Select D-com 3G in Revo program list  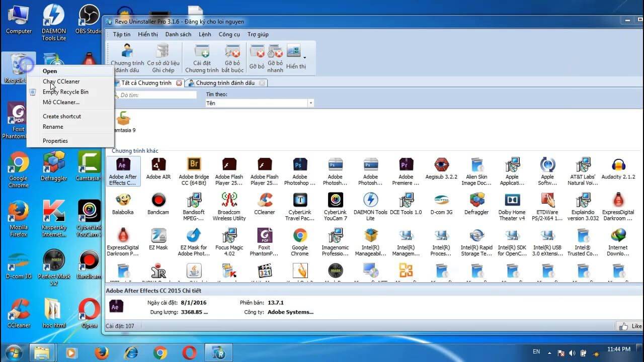coord(441,204)
